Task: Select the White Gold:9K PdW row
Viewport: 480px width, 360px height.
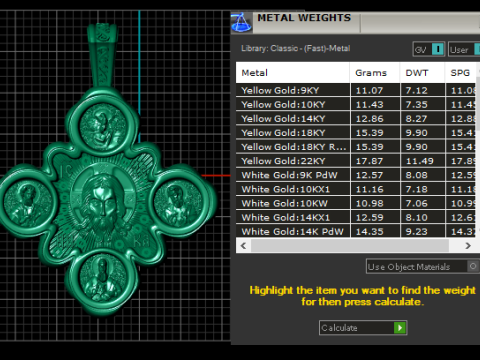Action: click(x=356, y=175)
